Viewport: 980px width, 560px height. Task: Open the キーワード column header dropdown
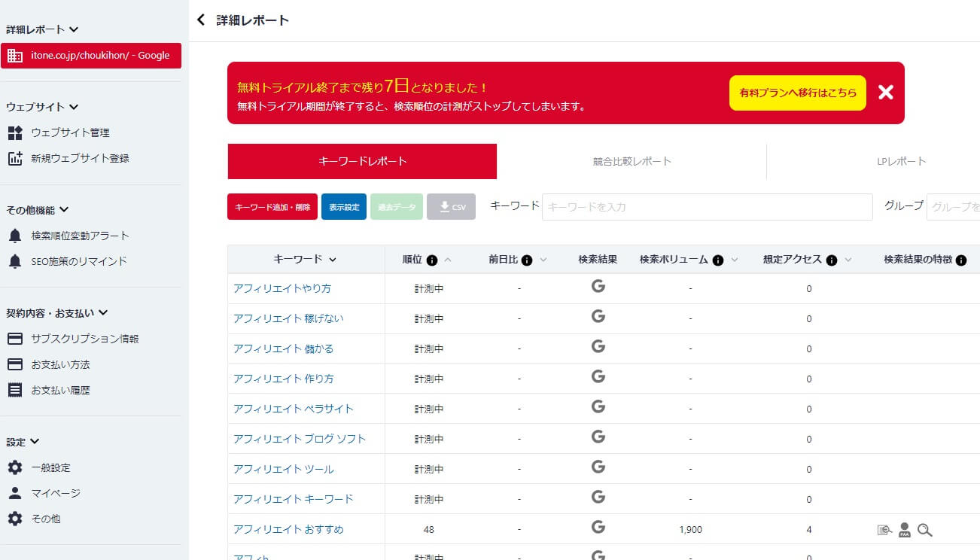coord(333,260)
